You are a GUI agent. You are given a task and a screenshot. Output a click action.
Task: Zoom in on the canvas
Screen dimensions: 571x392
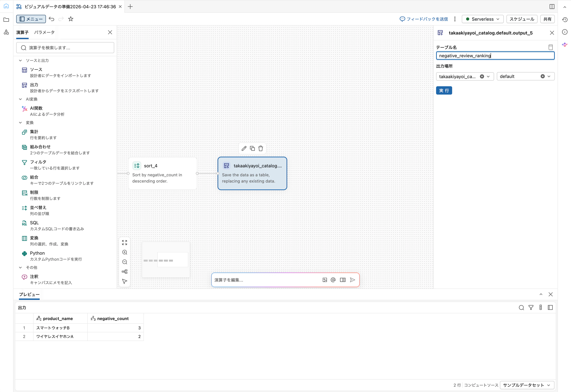point(125,252)
